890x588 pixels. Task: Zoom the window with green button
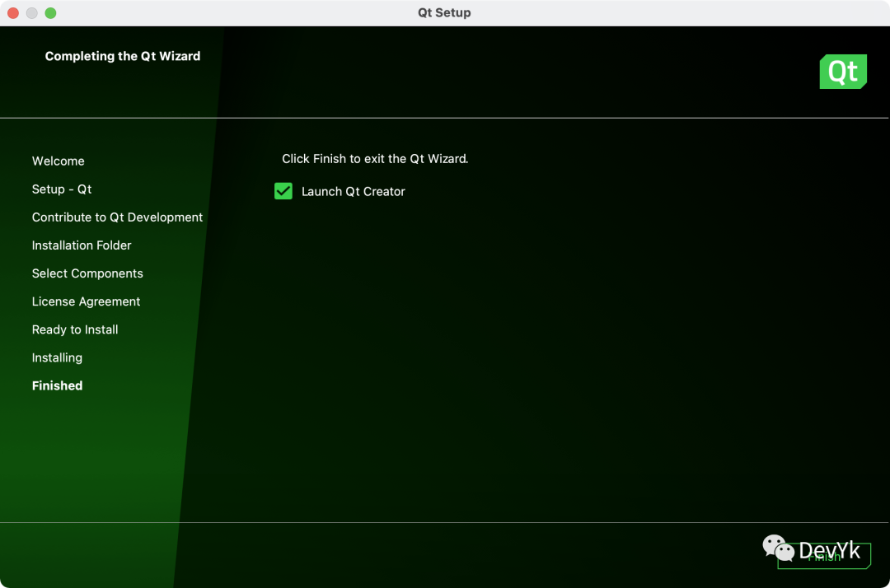tap(50, 12)
